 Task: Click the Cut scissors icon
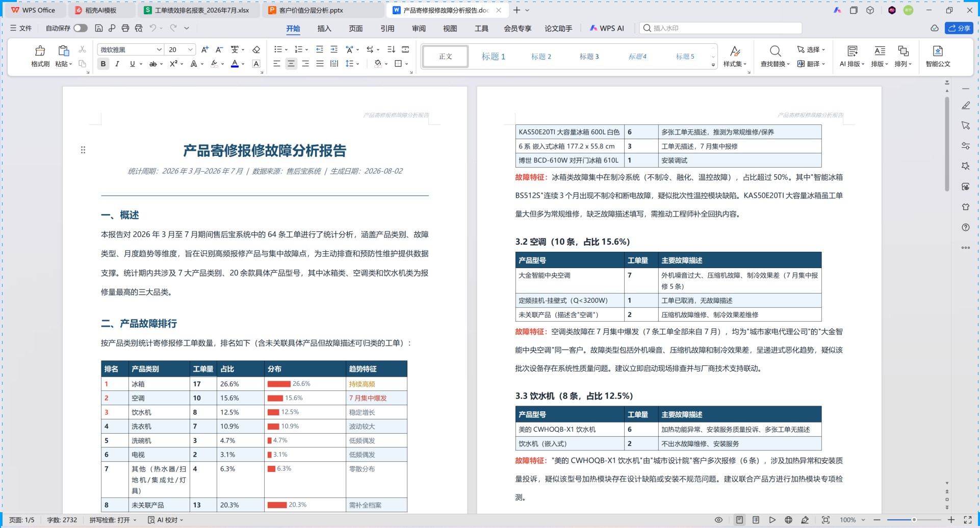[82, 49]
